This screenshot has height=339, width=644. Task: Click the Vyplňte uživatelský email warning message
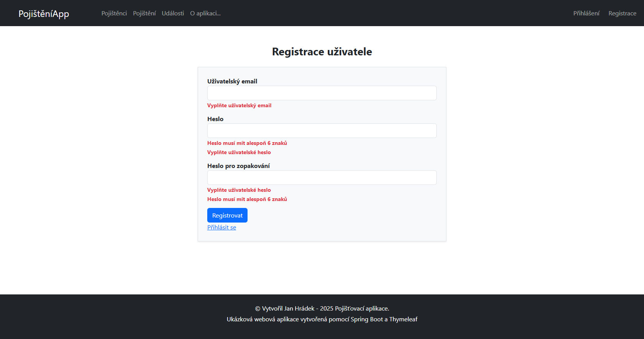coord(239,105)
